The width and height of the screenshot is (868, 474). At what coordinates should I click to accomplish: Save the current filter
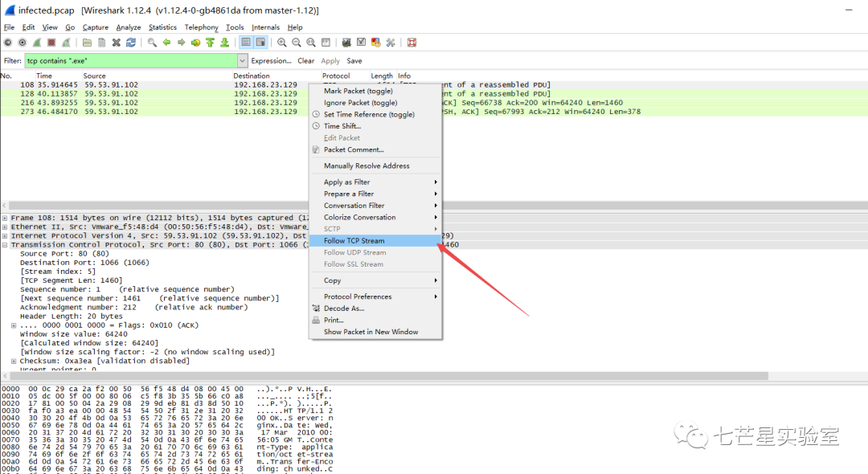pos(354,61)
